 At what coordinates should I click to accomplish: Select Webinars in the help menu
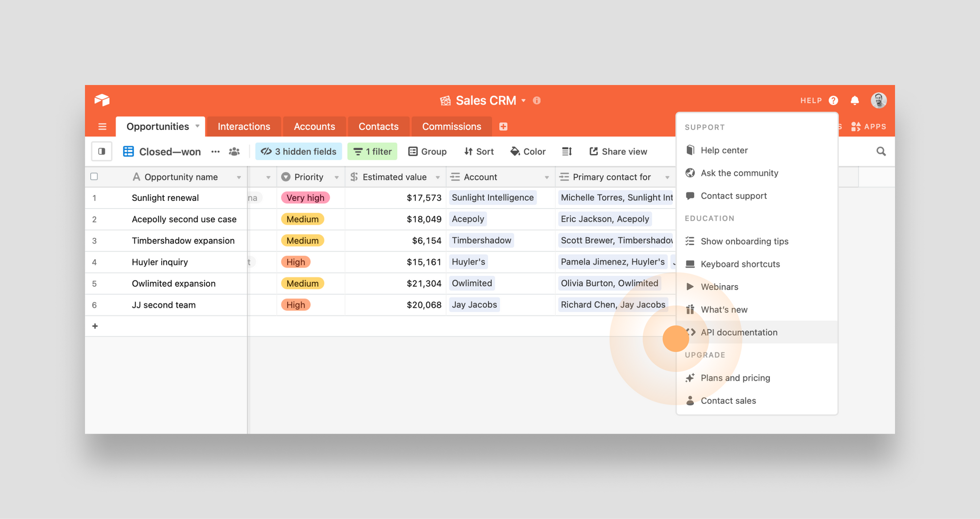pos(757,287)
